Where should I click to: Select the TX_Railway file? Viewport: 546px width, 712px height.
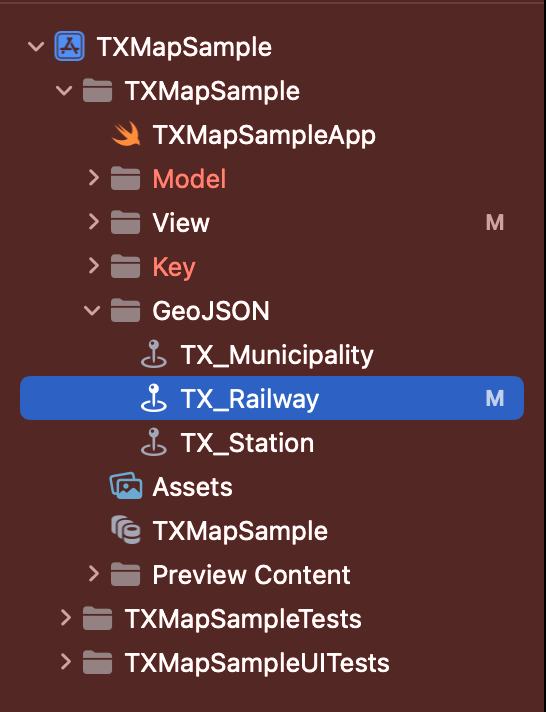pyautogui.click(x=272, y=398)
